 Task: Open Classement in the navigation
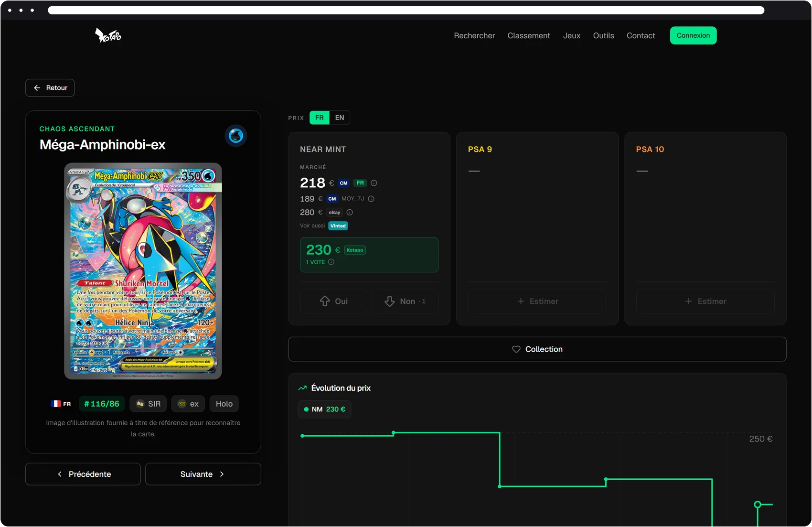pyautogui.click(x=529, y=35)
